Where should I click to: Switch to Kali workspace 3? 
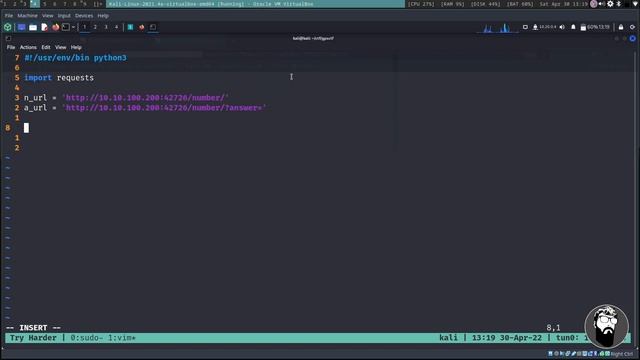tap(106, 27)
